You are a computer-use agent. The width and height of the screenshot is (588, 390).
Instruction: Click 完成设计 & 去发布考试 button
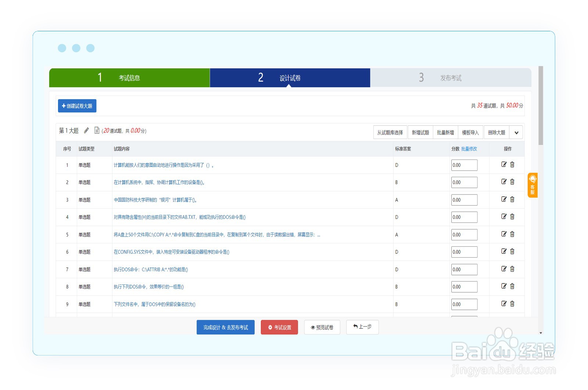coord(226,327)
